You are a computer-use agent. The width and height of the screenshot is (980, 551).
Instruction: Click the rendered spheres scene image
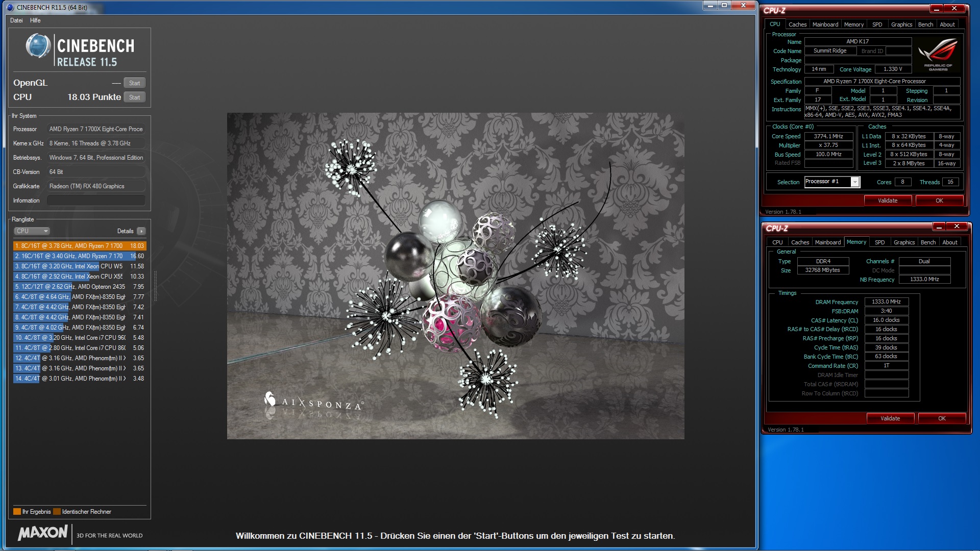tap(455, 276)
